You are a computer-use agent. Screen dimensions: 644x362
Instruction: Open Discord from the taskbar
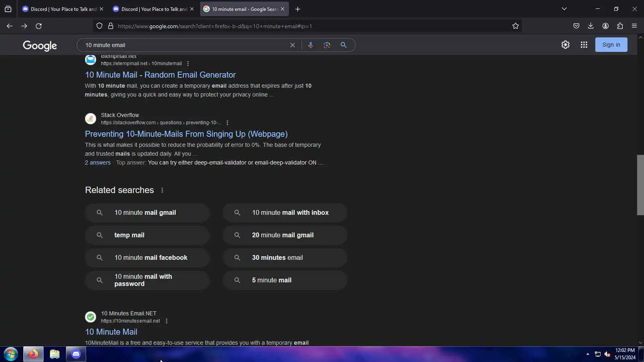click(x=76, y=354)
